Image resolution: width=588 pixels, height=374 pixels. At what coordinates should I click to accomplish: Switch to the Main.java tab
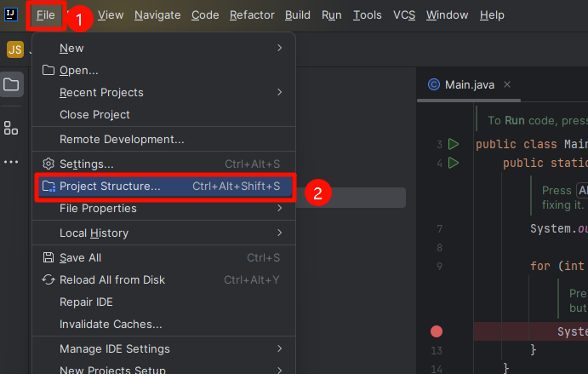click(466, 84)
